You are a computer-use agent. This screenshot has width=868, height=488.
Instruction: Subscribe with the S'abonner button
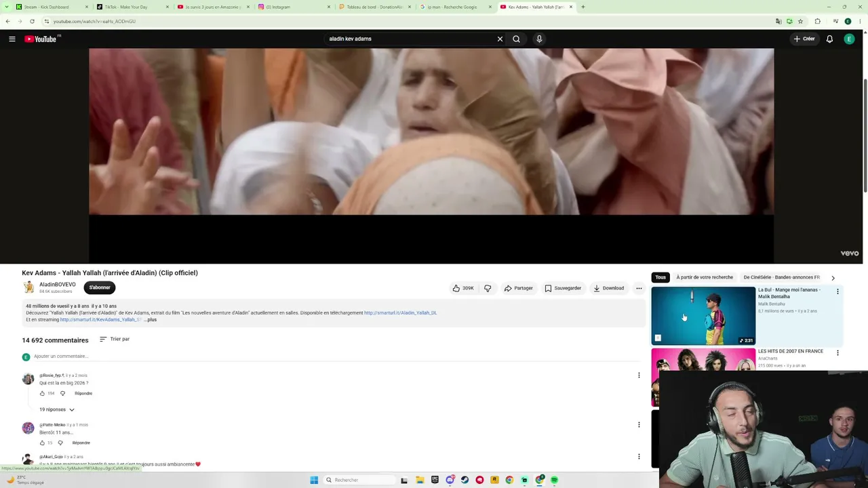[x=100, y=287]
